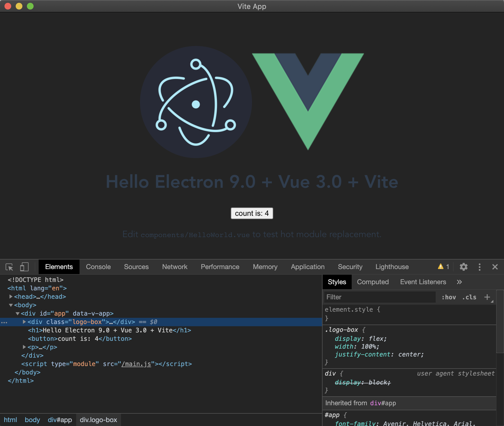Add new style rule with plus icon
This screenshot has width=504, height=426.
(487, 297)
